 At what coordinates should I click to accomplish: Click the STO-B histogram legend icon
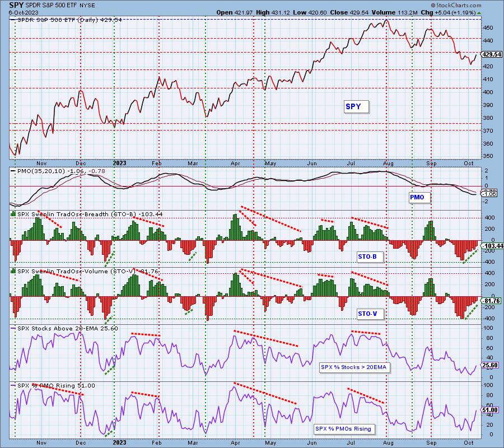[13, 213]
